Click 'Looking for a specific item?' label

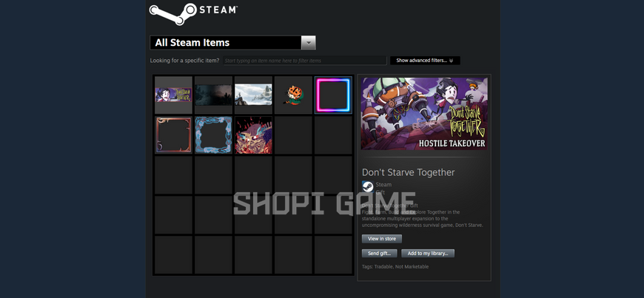point(184,61)
